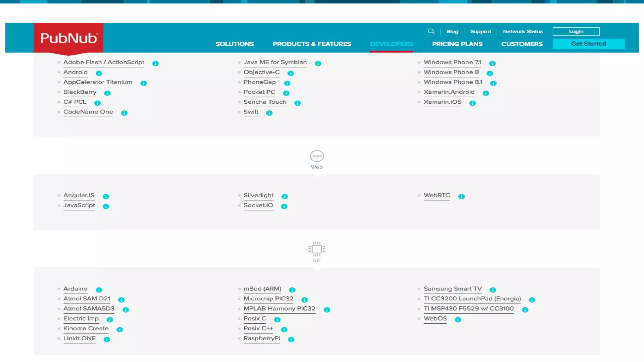Viewport: 644px width, 362px height.
Task: Click info icon next to Android
Action: [99, 73]
